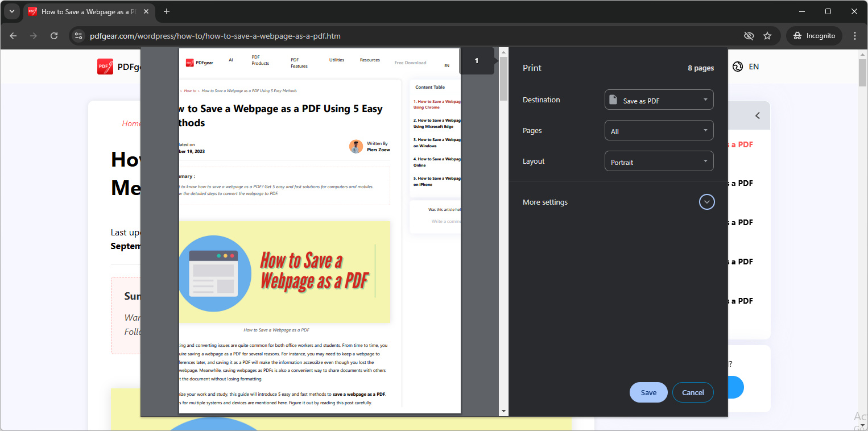Open the Destination dropdown
Viewport: 868px width, 431px height.
click(x=659, y=100)
